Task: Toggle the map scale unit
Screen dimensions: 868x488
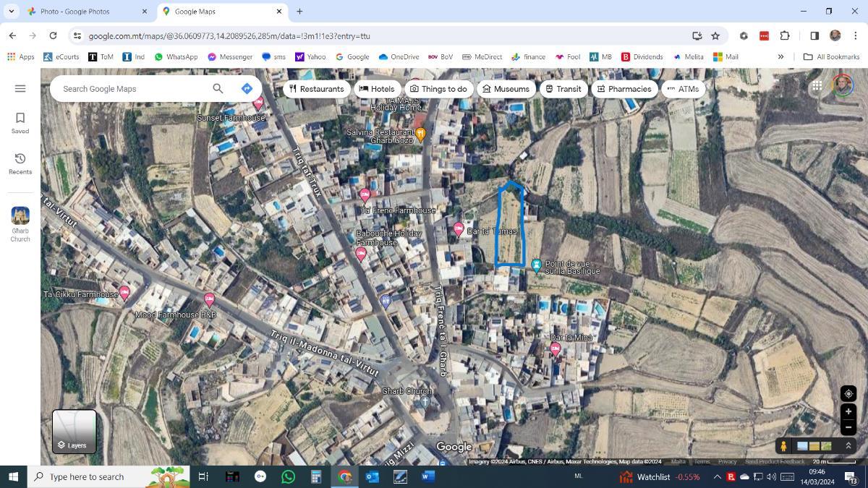Action: click(834, 461)
